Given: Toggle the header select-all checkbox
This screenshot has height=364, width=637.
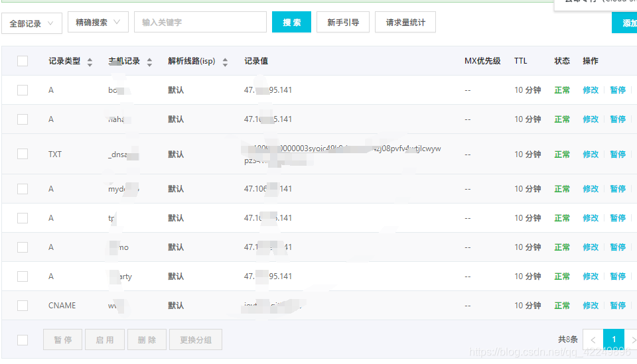Looking at the screenshot, I should coord(23,61).
